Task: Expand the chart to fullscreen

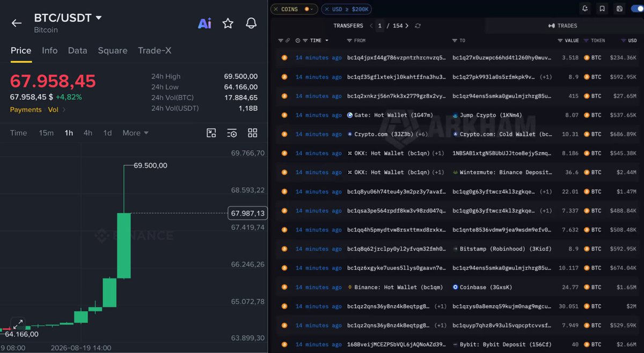Action: coord(18,325)
